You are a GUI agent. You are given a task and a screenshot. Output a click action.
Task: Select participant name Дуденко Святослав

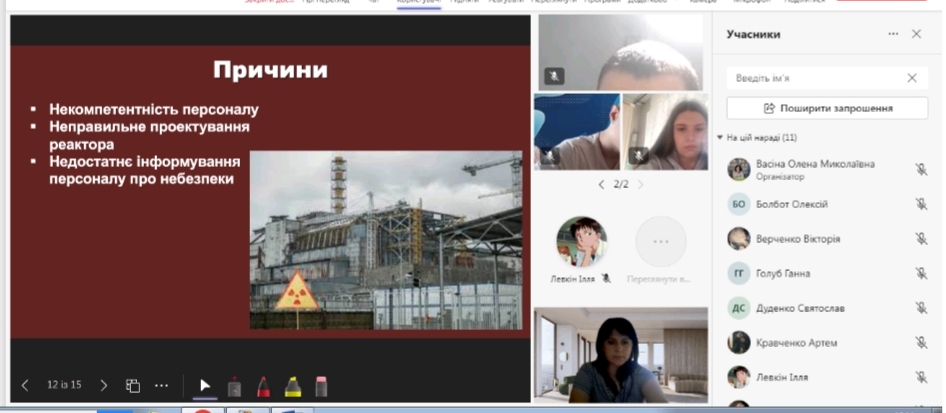801,308
